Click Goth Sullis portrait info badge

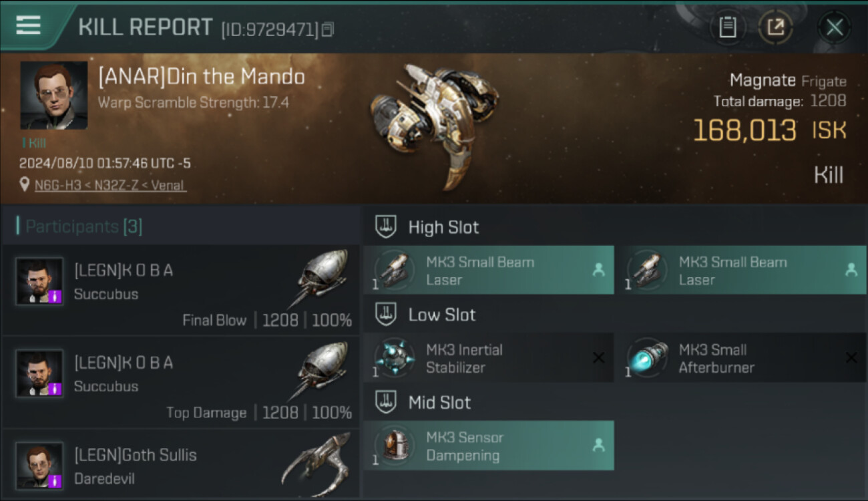click(56, 480)
